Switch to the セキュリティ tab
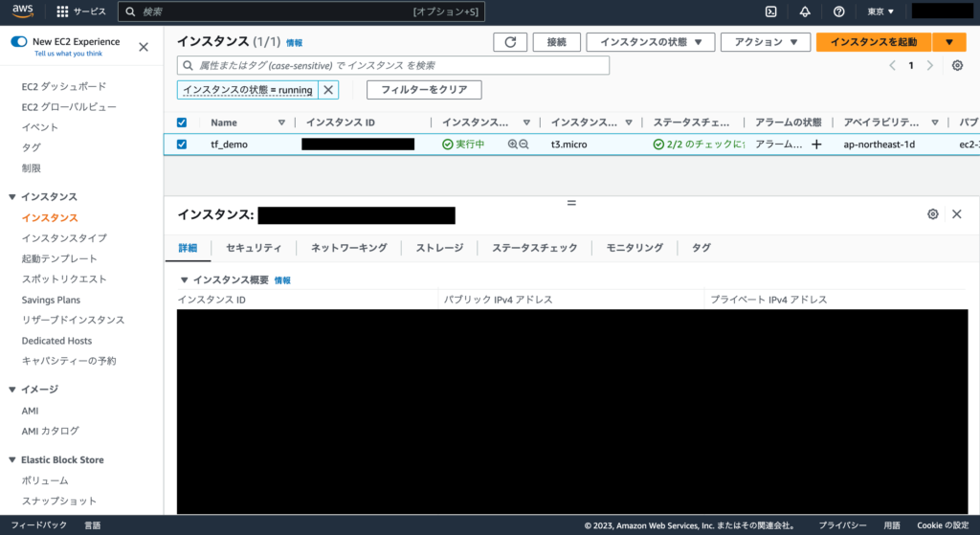Image resolution: width=980 pixels, height=535 pixels. click(253, 248)
